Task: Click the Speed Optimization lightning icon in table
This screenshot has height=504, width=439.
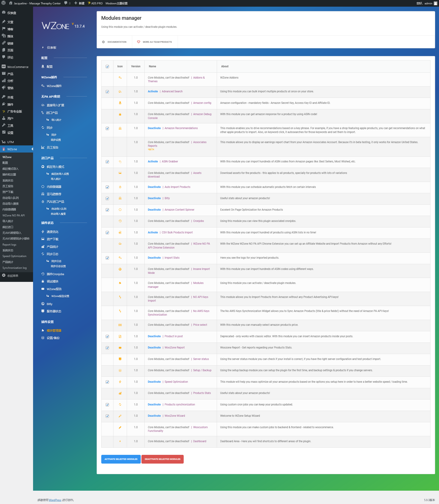Action: [120, 382]
